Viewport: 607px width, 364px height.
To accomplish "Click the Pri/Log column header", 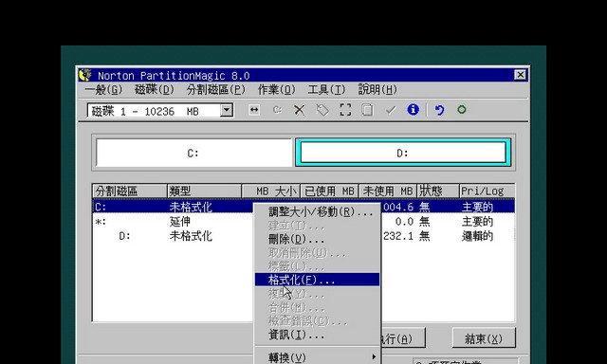I will [487, 191].
